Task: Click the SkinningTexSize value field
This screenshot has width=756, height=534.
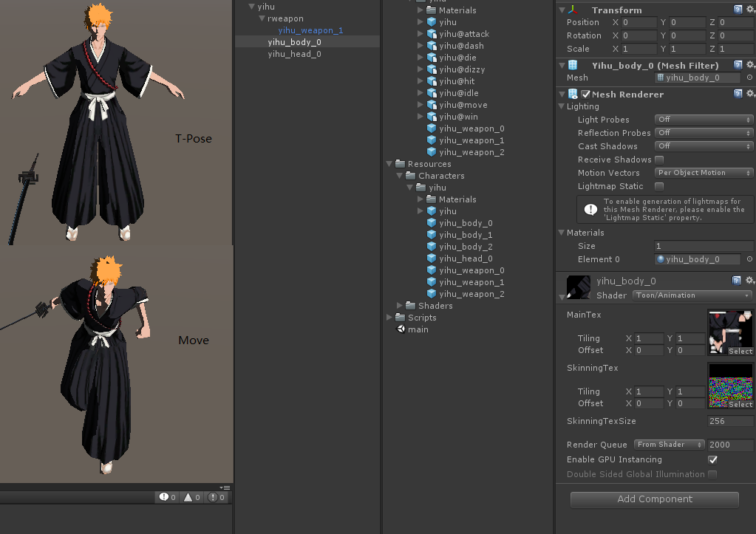Action: point(730,421)
